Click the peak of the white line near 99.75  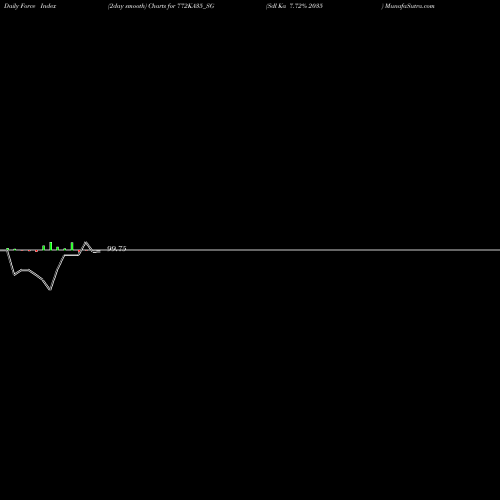(86, 242)
